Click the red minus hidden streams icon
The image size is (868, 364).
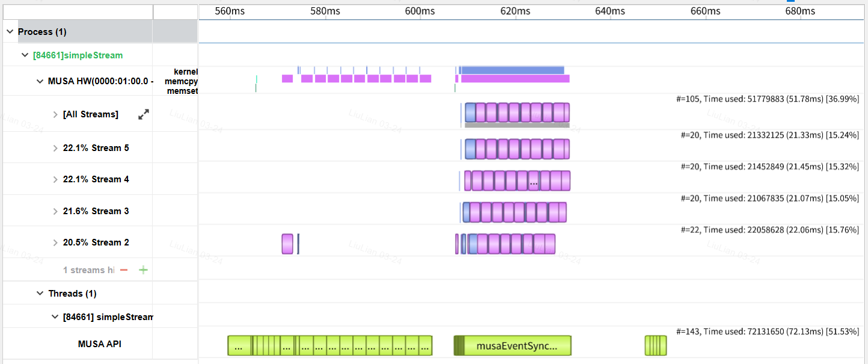(x=124, y=270)
